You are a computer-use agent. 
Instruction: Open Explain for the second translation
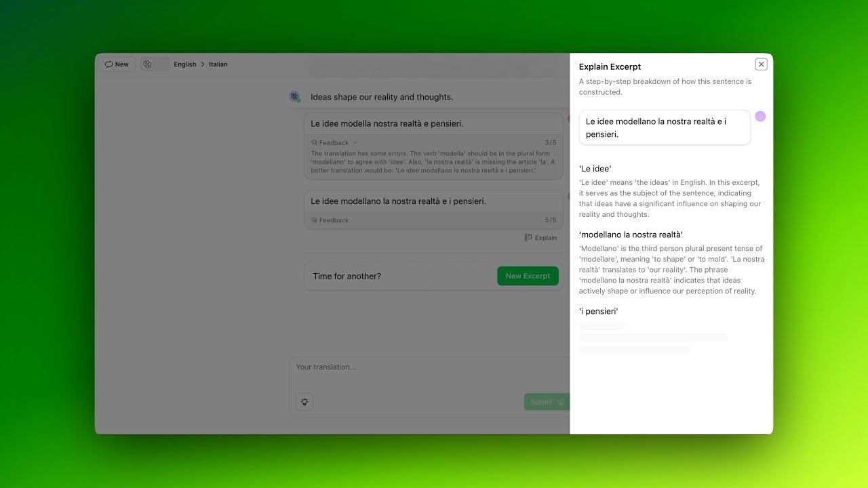(540, 238)
